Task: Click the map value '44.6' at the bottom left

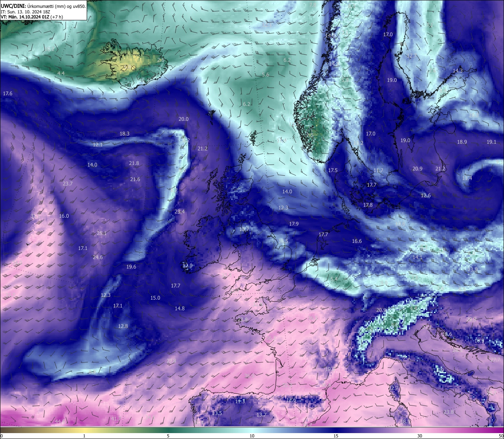Action: tap(60, 421)
